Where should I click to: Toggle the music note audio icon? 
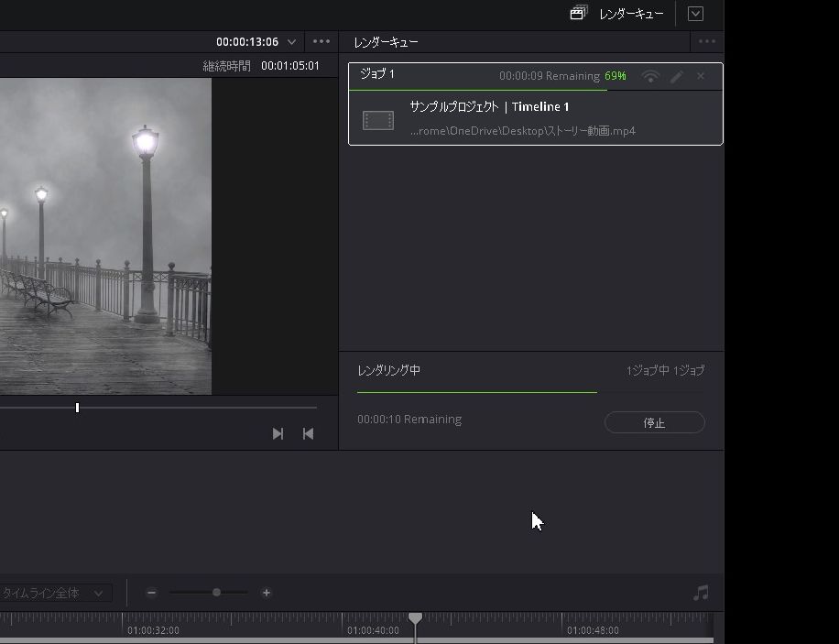(701, 594)
